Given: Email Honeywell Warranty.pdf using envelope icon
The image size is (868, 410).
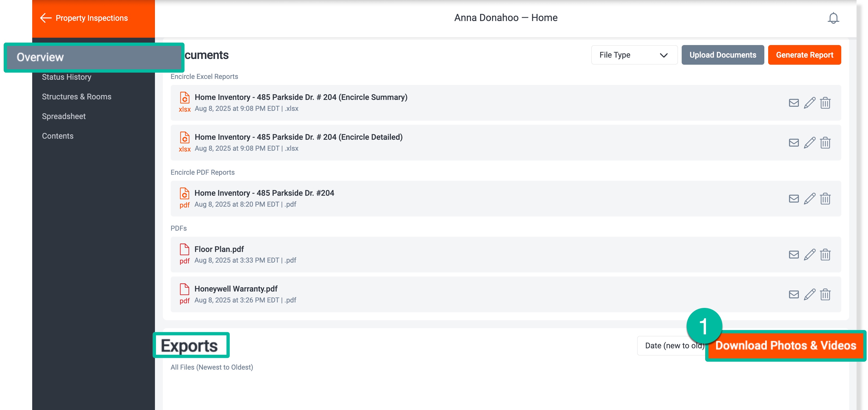Looking at the screenshot, I should (x=794, y=294).
